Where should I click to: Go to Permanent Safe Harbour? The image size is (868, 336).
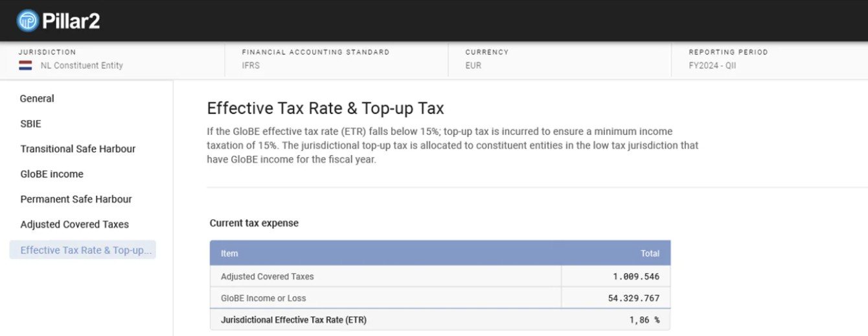[76, 199]
